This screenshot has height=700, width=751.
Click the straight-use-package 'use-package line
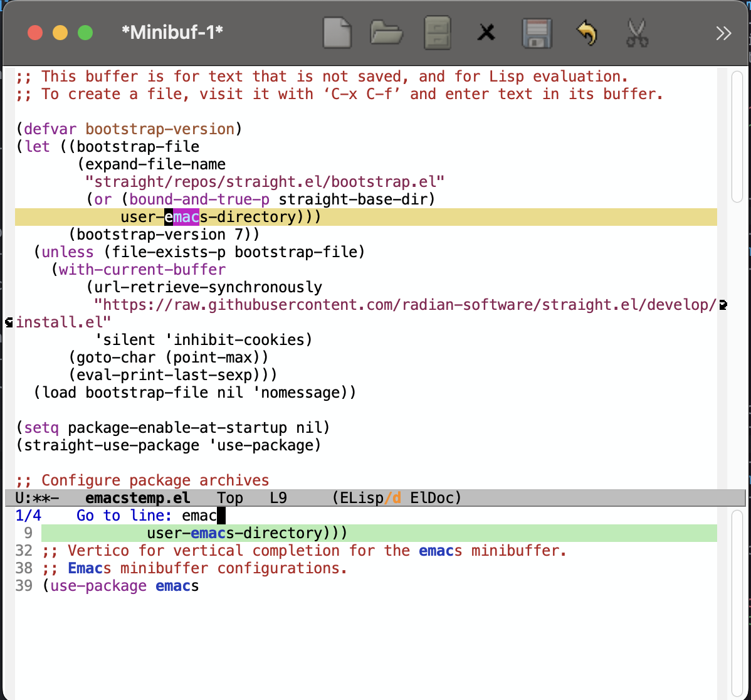pos(169,445)
